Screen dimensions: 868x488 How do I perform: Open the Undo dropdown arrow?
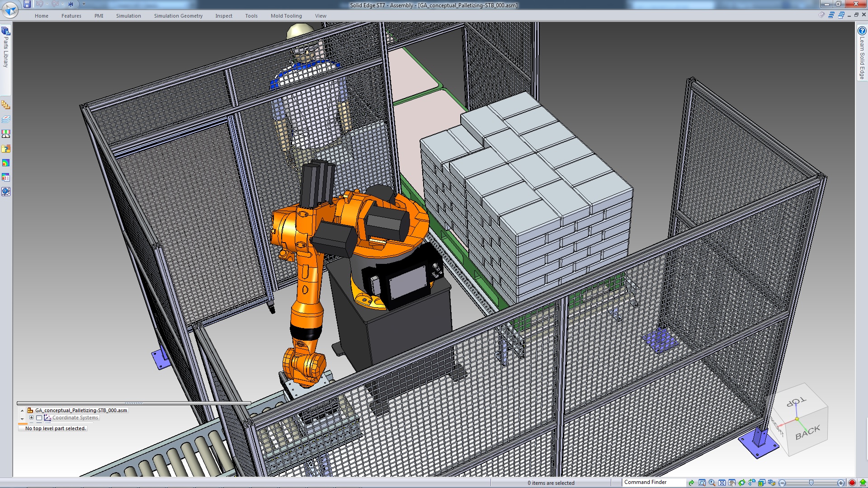pos(47,4)
